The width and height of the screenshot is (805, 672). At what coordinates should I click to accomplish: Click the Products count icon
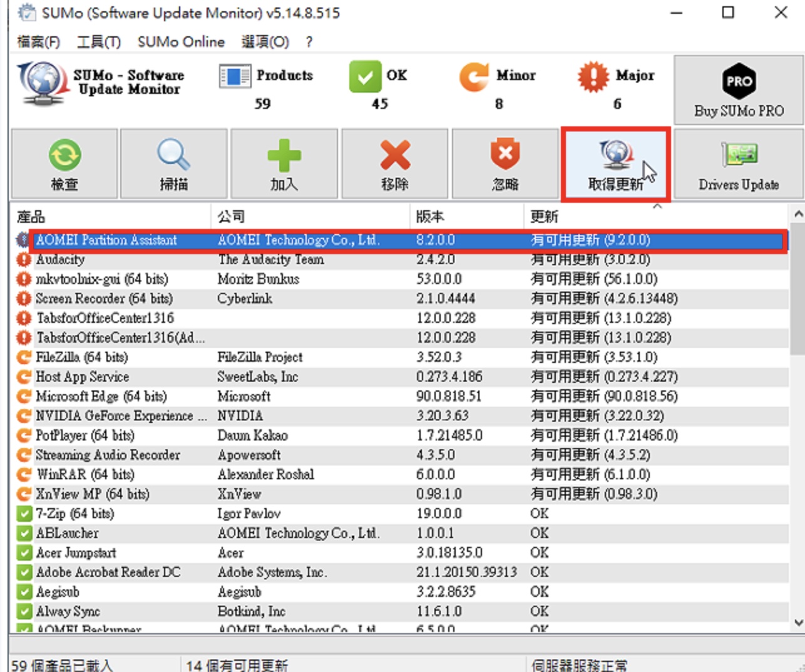[235, 76]
